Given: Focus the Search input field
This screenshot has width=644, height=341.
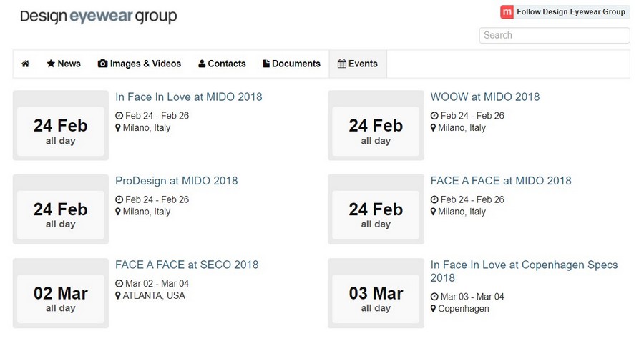Looking at the screenshot, I should 555,35.
